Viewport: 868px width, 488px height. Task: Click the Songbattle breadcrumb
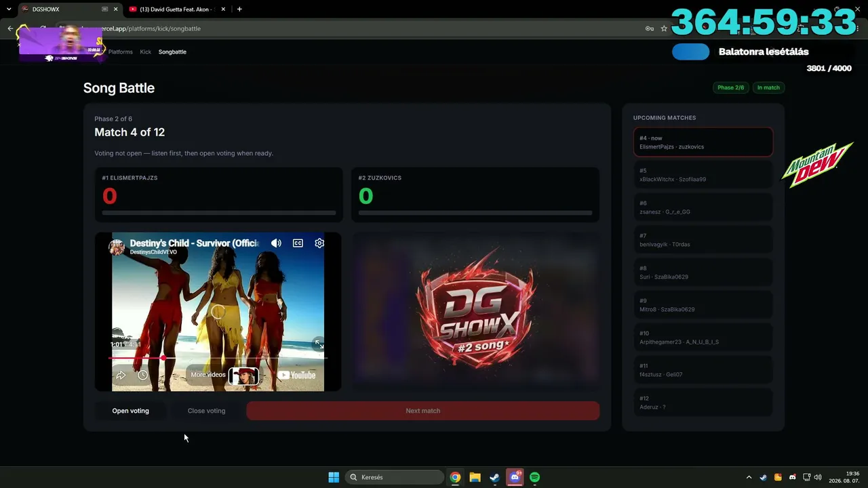[172, 52]
